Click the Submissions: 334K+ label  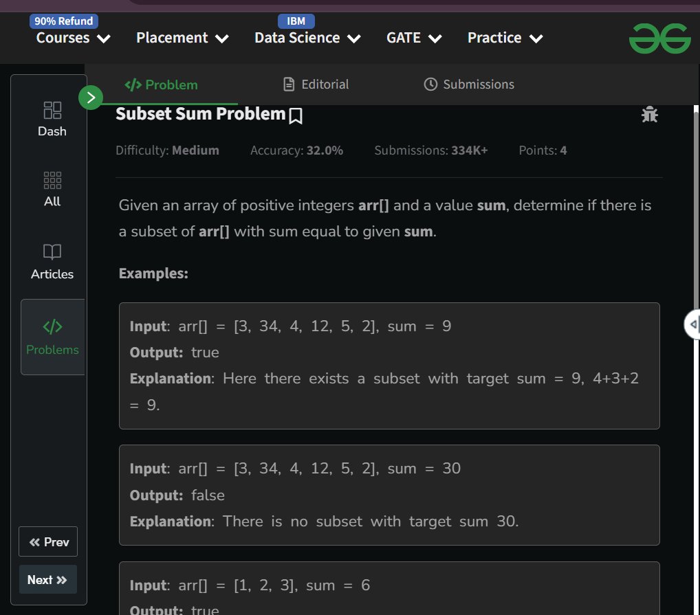pyautogui.click(x=431, y=150)
